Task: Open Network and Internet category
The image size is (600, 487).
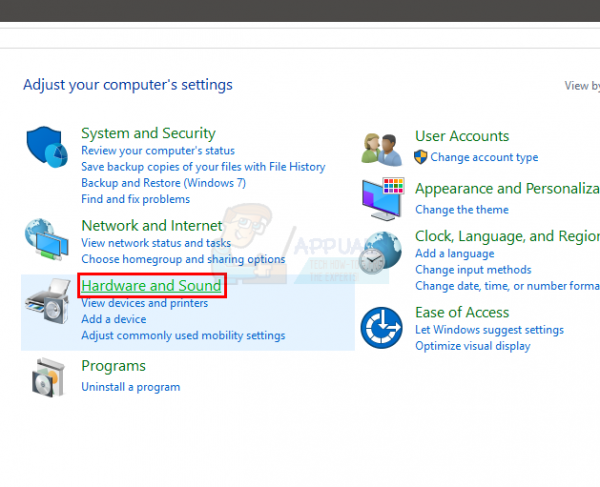Action: tap(152, 225)
